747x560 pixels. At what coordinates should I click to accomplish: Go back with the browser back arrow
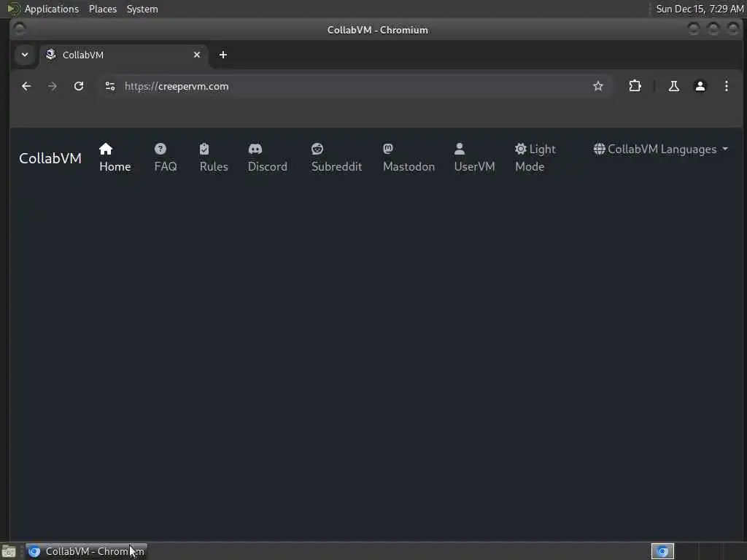26,86
